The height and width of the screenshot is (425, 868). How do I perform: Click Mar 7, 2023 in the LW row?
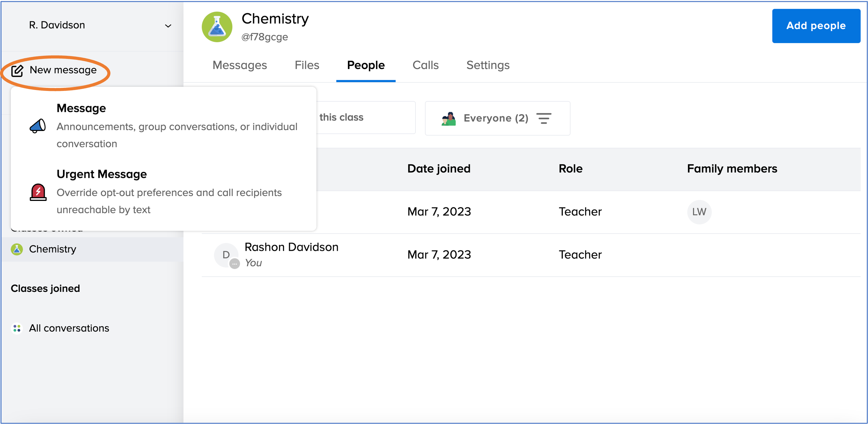click(439, 211)
